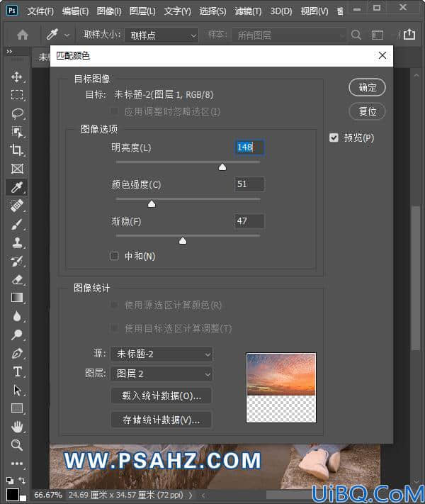Open the 取样大小 sample size dropdown

[x=161, y=35]
